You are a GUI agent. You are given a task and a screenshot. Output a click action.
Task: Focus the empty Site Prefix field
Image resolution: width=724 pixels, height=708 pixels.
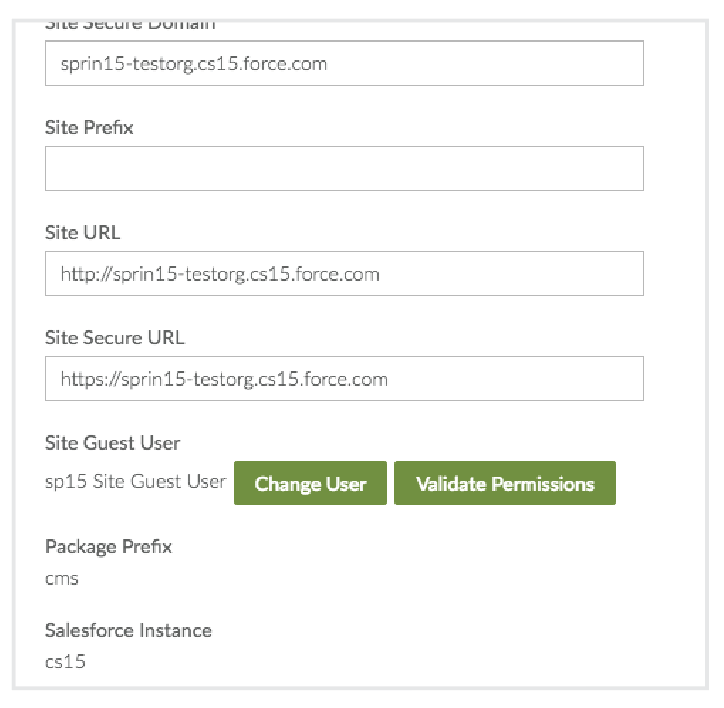(344, 169)
